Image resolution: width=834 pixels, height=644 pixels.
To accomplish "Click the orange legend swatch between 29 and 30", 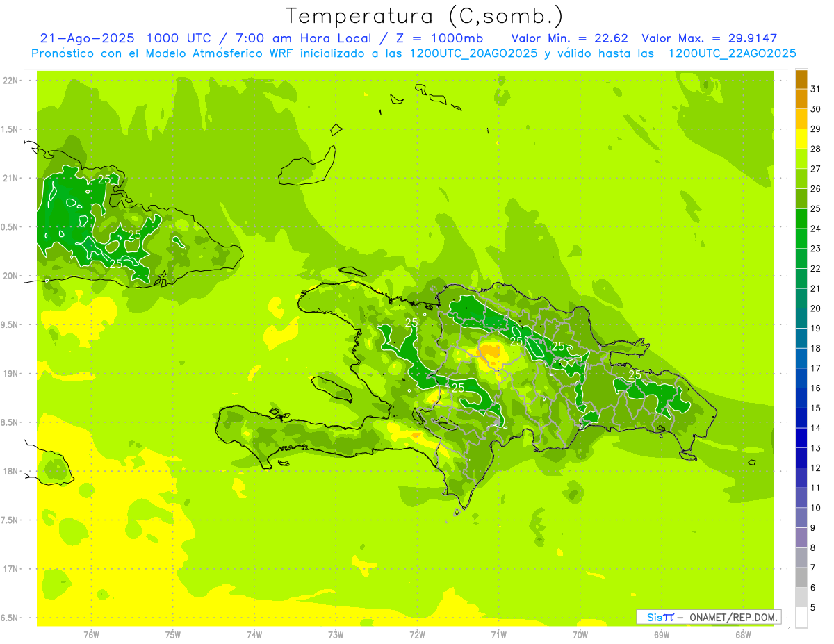I will click(801, 119).
